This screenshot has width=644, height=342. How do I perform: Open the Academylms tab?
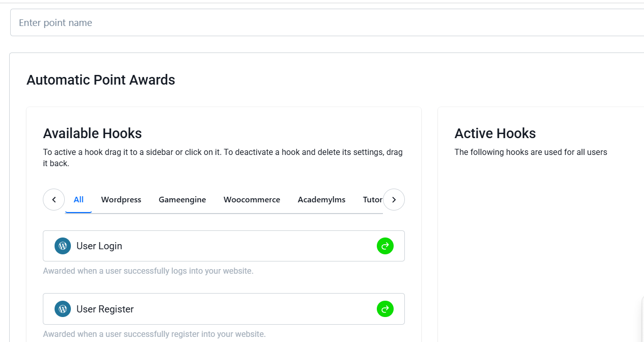[322, 200]
